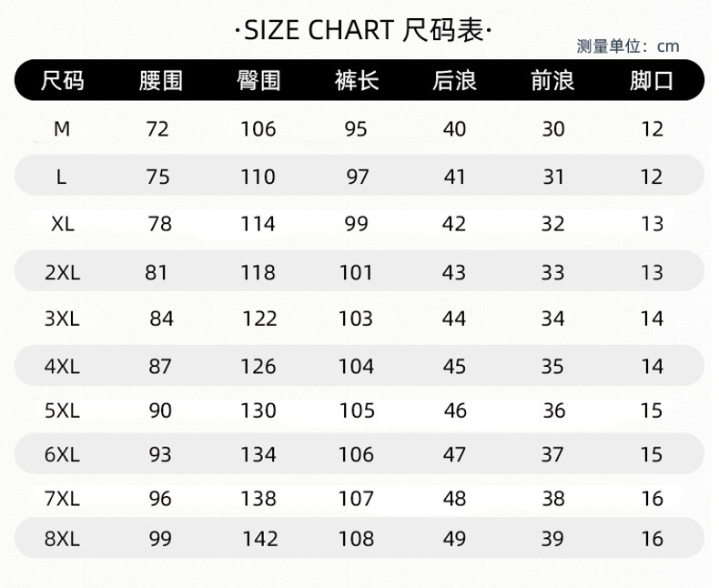Select the 2XL size row label
Viewport: 719px width, 588px height.
coord(63,271)
